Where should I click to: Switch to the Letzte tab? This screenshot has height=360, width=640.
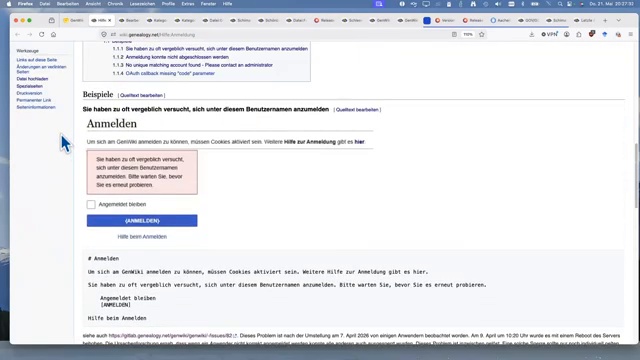point(584,20)
